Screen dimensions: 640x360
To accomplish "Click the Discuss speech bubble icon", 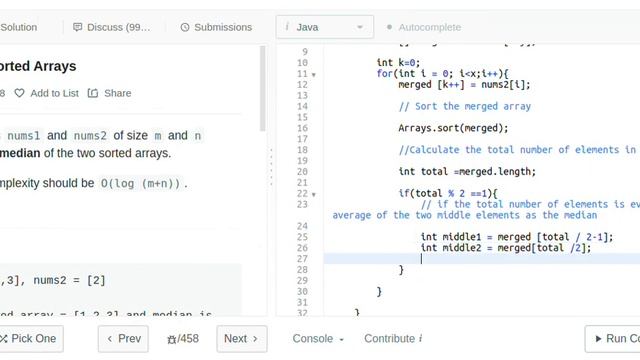I will tap(77, 27).
